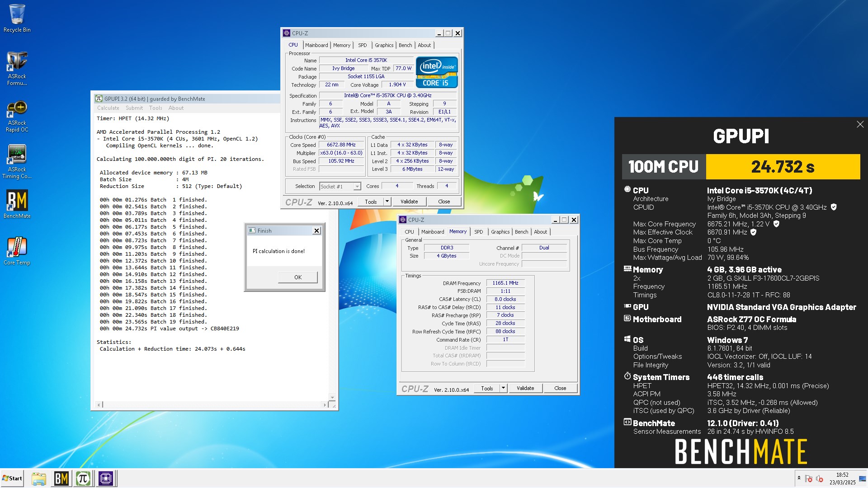This screenshot has width=868, height=488.
Task: Launch ASRock Formula Drive desktop shortcut
Action: pos(17,68)
